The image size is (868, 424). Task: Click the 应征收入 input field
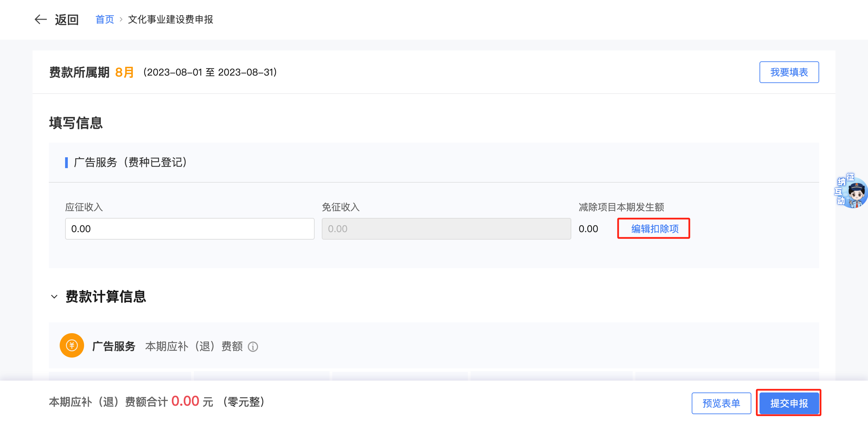pyautogui.click(x=190, y=229)
